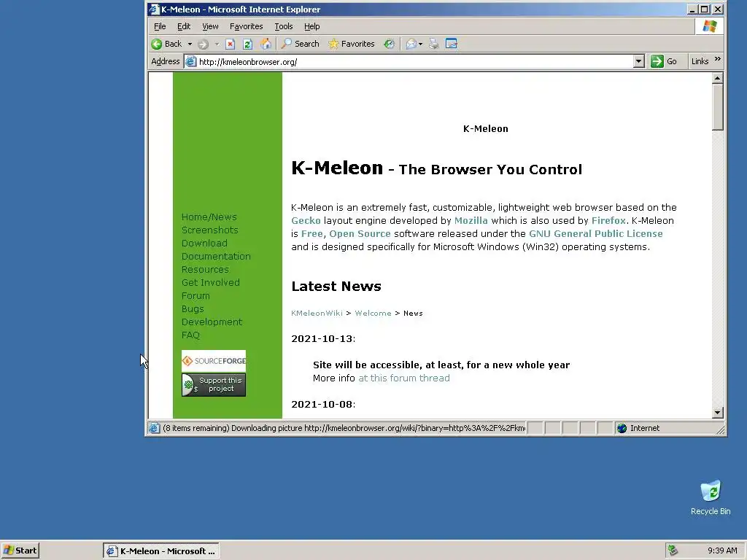Open the Tools menu
This screenshot has height=560, width=747.
click(x=284, y=26)
